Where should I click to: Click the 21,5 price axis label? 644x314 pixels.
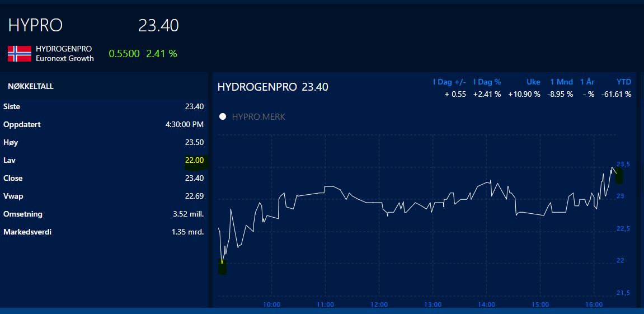click(x=623, y=293)
